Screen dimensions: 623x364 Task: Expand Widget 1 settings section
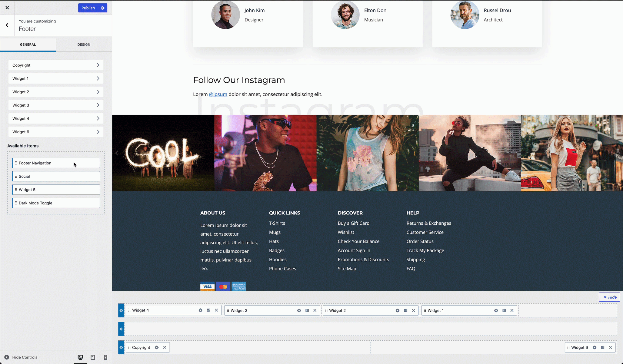point(56,78)
